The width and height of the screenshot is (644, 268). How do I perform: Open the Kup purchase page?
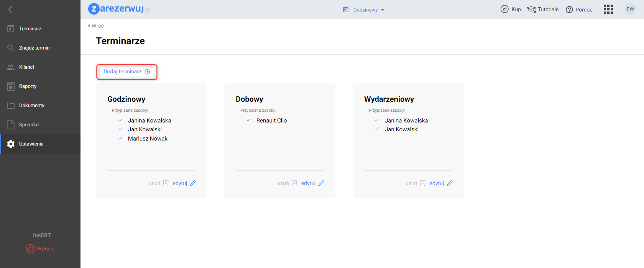[516, 9]
